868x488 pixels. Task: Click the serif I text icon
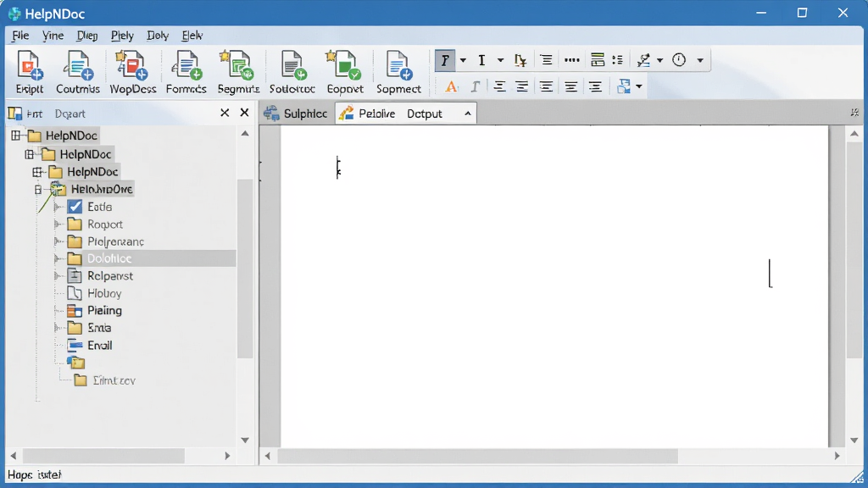point(481,60)
